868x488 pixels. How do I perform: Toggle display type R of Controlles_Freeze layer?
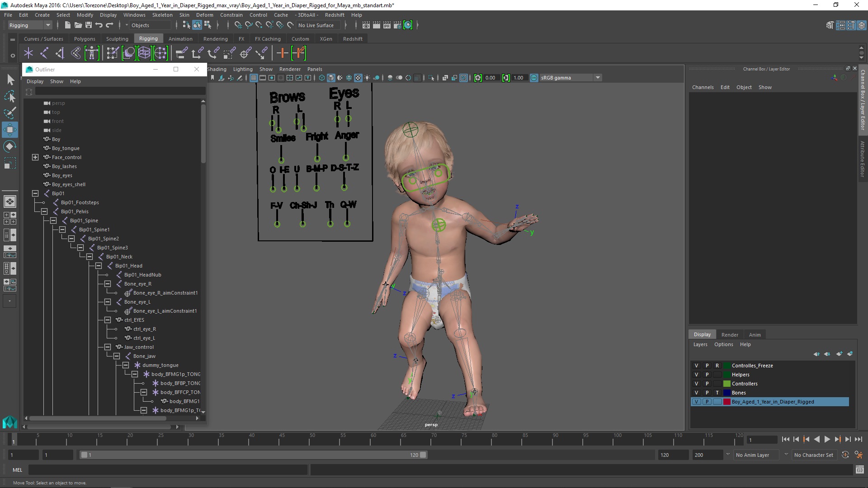pyautogui.click(x=717, y=366)
